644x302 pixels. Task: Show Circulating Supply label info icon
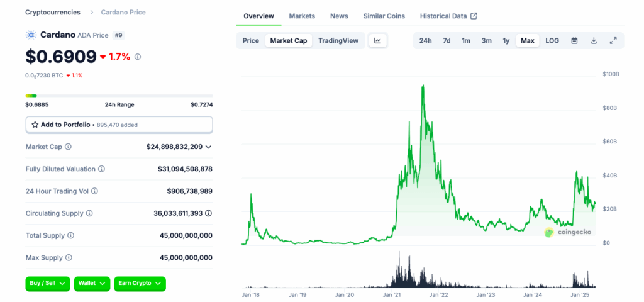pyautogui.click(x=89, y=213)
